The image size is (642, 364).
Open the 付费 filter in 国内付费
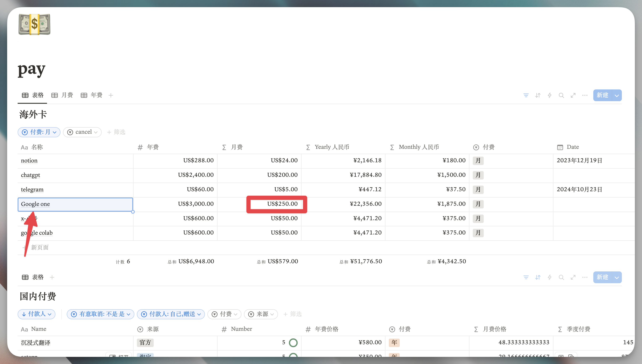click(x=224, y=314)
